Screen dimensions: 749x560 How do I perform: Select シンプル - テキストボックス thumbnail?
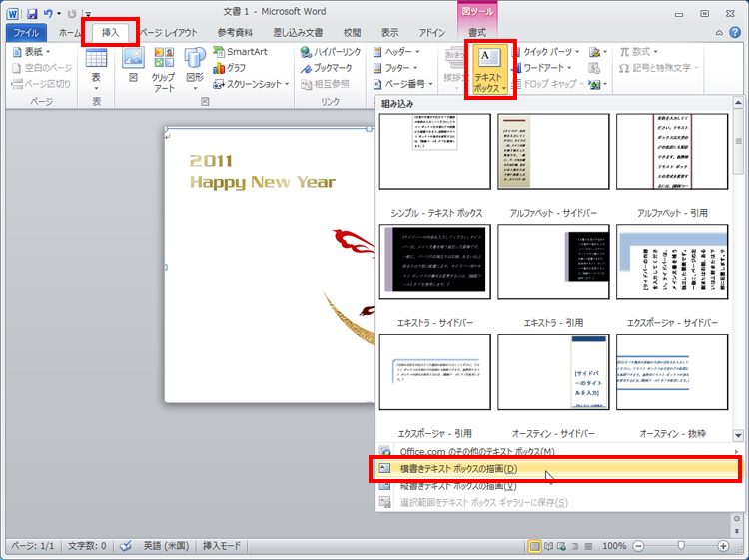coord(435,152)
